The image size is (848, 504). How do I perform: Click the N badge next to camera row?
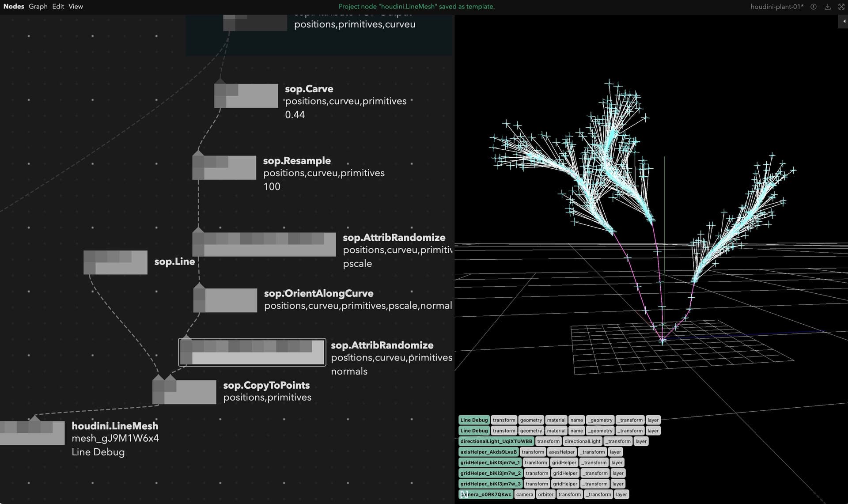click(464, 494)
